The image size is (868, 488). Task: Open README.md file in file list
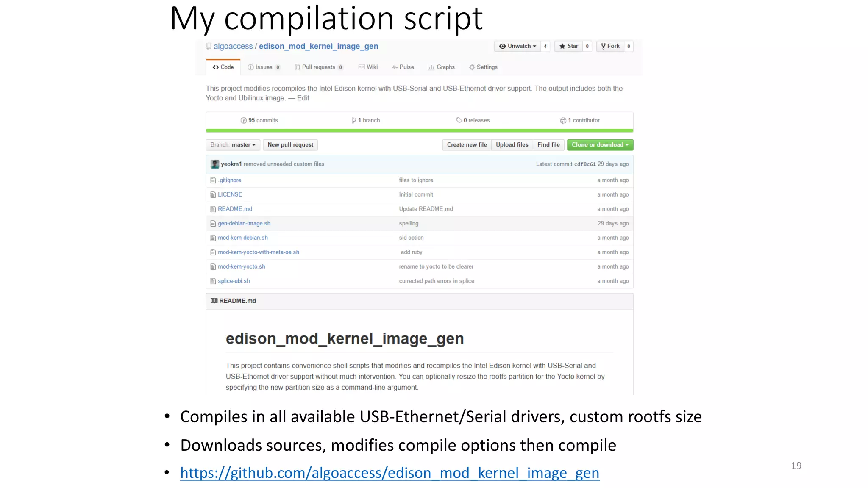pyautogui.click(x=235, y=209)
